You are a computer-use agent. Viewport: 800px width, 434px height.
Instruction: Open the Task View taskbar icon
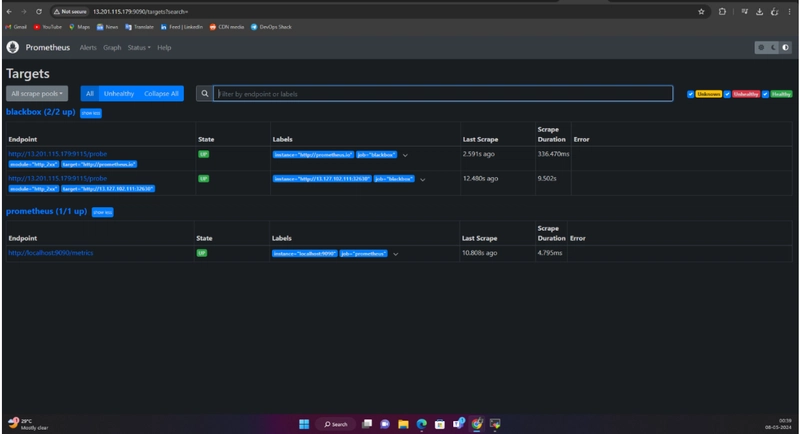click(366, 424)
